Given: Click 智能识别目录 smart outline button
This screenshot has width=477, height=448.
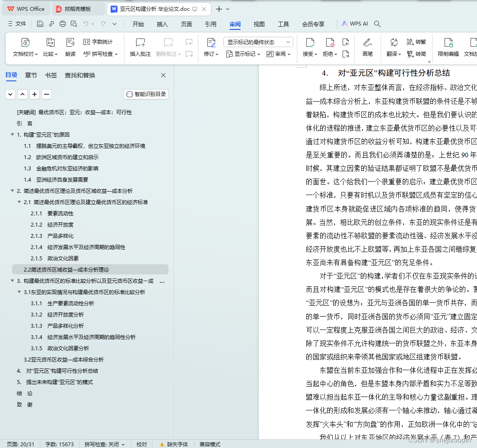Looking at the screenshot, I should coord(146,94).
